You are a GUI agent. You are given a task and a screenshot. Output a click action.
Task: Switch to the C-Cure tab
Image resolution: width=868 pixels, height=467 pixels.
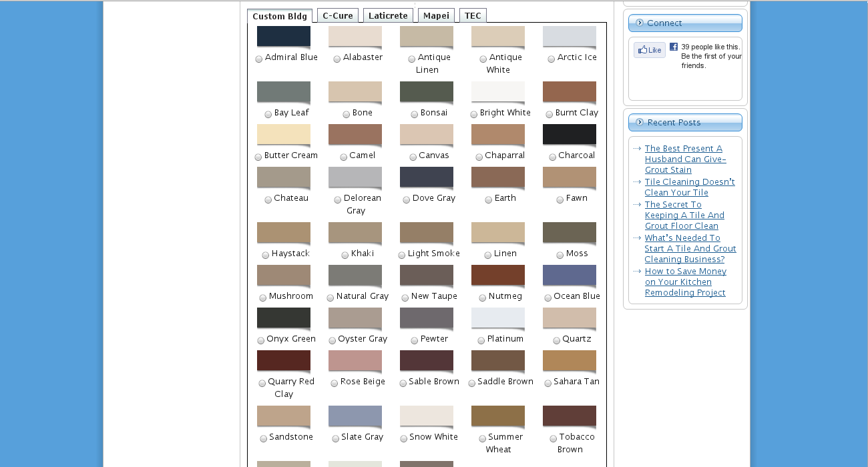(x=337, y=16)
